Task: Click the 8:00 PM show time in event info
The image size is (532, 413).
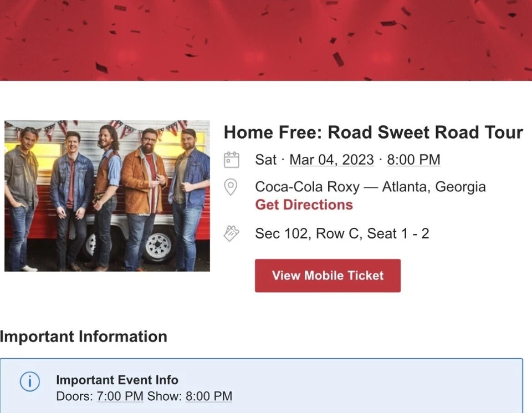Action: pos(208,396)
